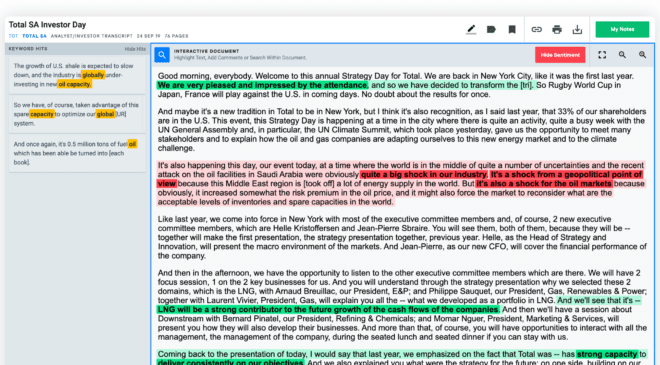Enter fullscreen document view
Image resolution: width=660 pixels, height=365 pixels.
[602, 55]
